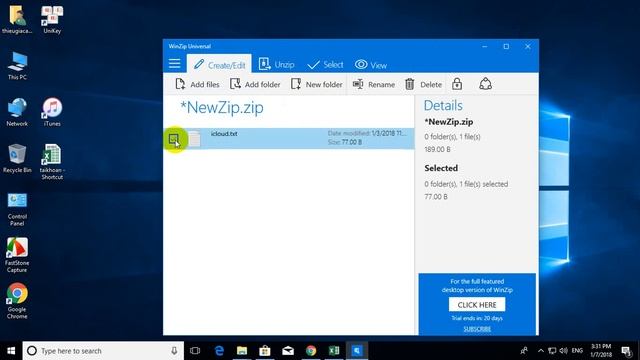Select the Network desktop icon
This screenshot has width=640, height=360.
pos(17,112)
